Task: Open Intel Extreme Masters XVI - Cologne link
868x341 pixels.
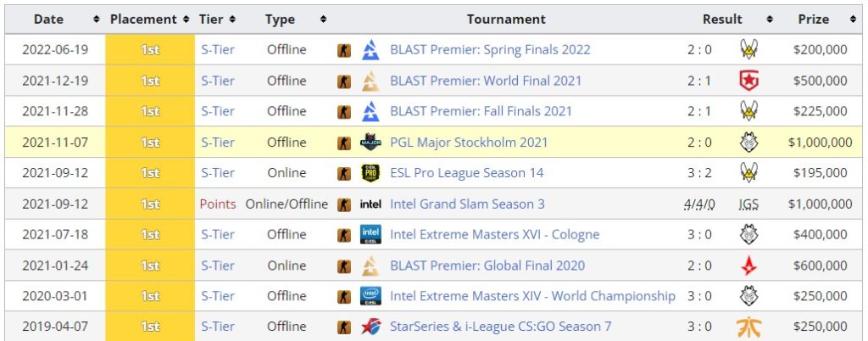Action: (494, 235)
